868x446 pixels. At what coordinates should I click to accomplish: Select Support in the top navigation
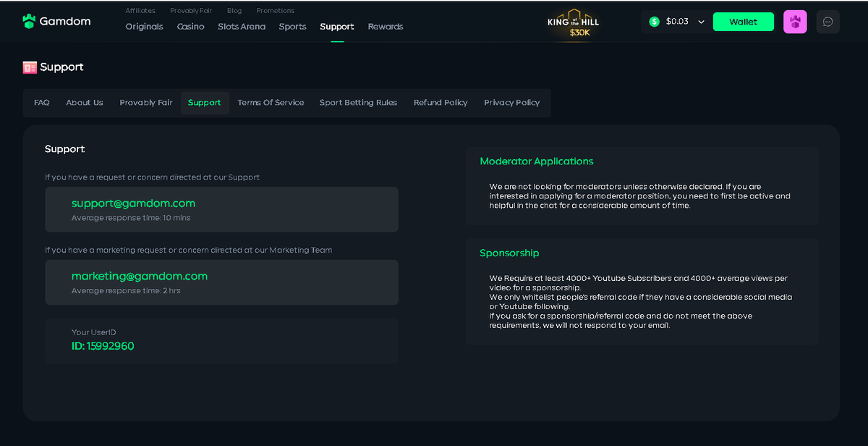click(x=337, y=27)
